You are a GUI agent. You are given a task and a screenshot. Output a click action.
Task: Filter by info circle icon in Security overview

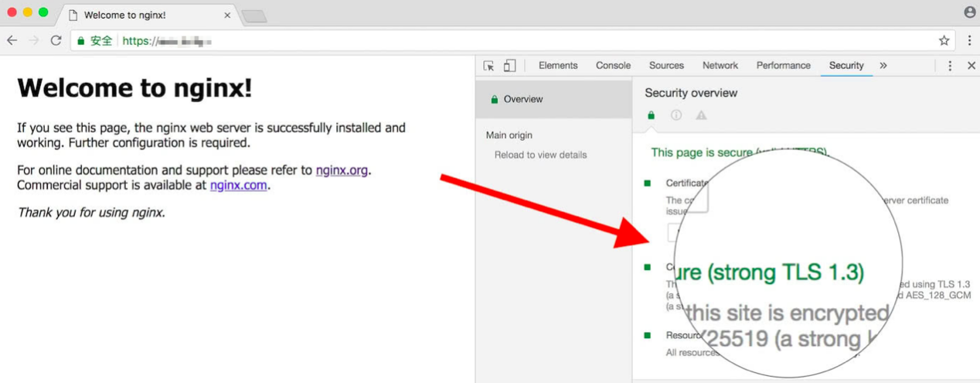tap(676, 115)
